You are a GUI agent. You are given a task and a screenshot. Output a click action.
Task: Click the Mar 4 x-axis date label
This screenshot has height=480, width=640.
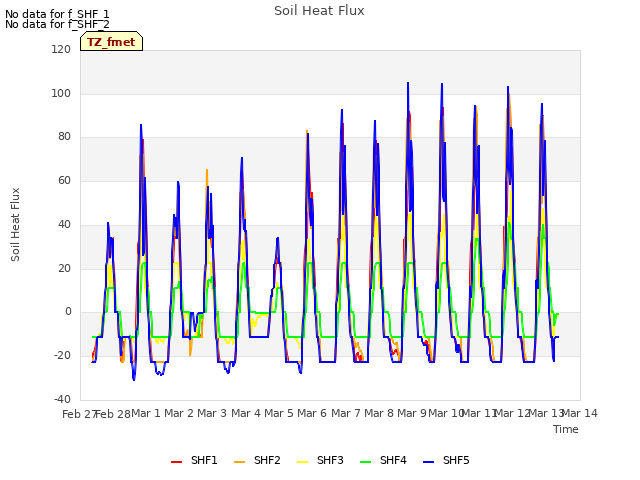[x=246, y=413]
